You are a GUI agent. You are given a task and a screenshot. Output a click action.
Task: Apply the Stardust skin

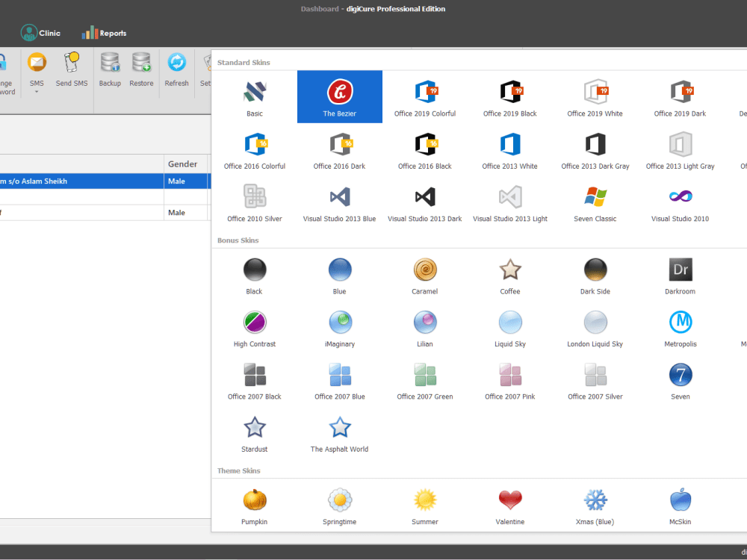point(255,433)
